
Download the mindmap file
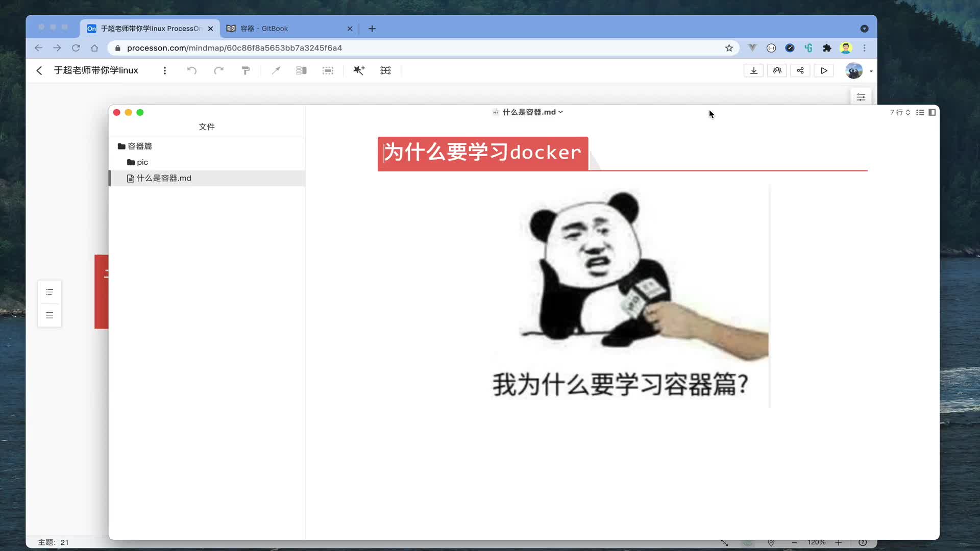pyautogui.click(x=753, y=70)
